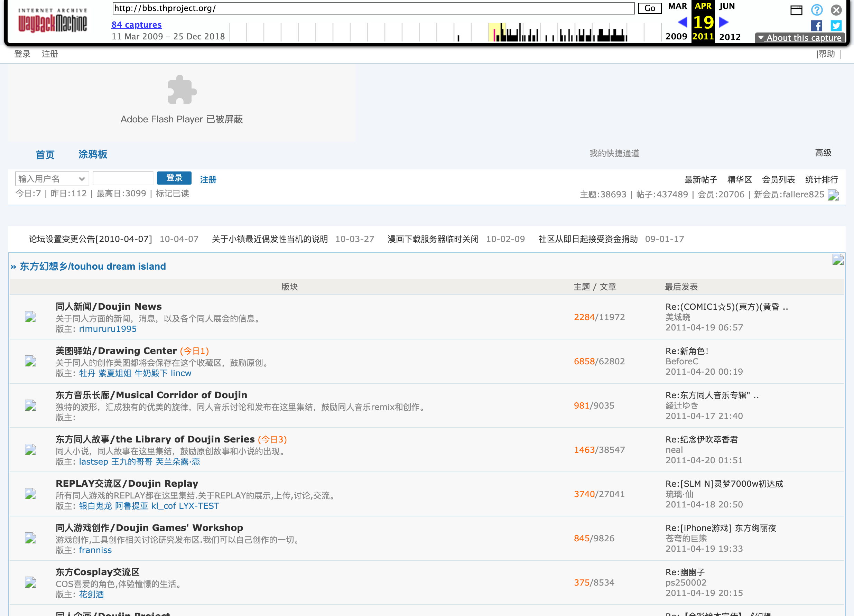Select MAR month in capture navigator

pyautogui.click(x=677, y=6)
